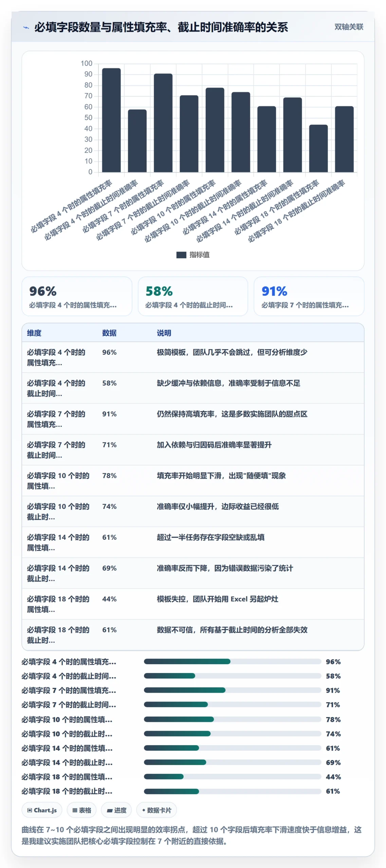Click the shortest chart bar valued 44
Screen dimensions: 386x868
point(318,149)
